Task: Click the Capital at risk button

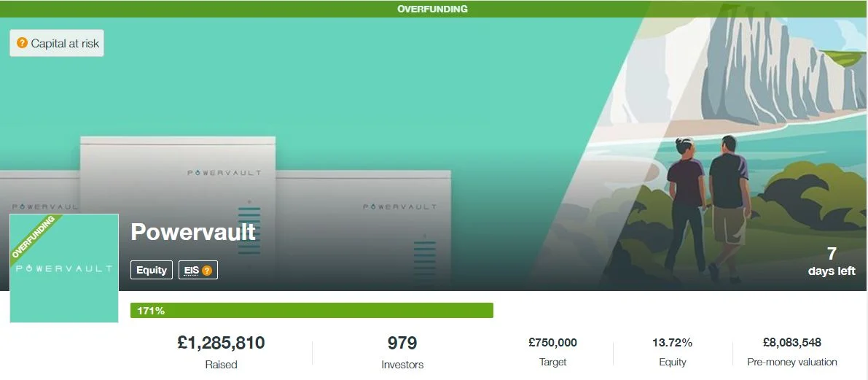Action: (57, 43)
